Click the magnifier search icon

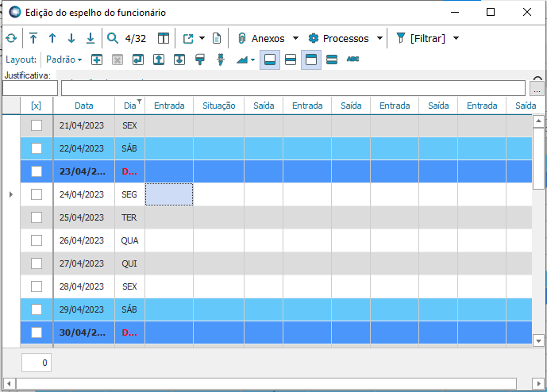(x=113, y=38)
